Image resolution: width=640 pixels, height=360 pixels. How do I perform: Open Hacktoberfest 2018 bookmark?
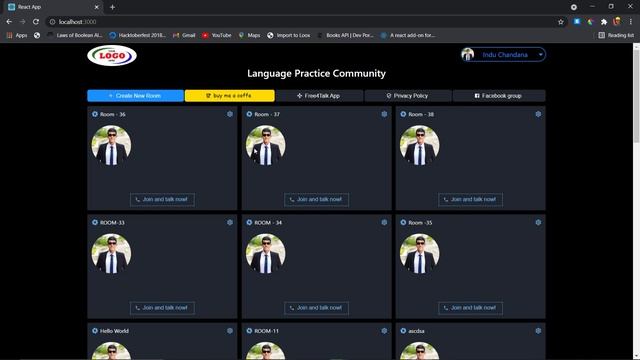point(138,36)
